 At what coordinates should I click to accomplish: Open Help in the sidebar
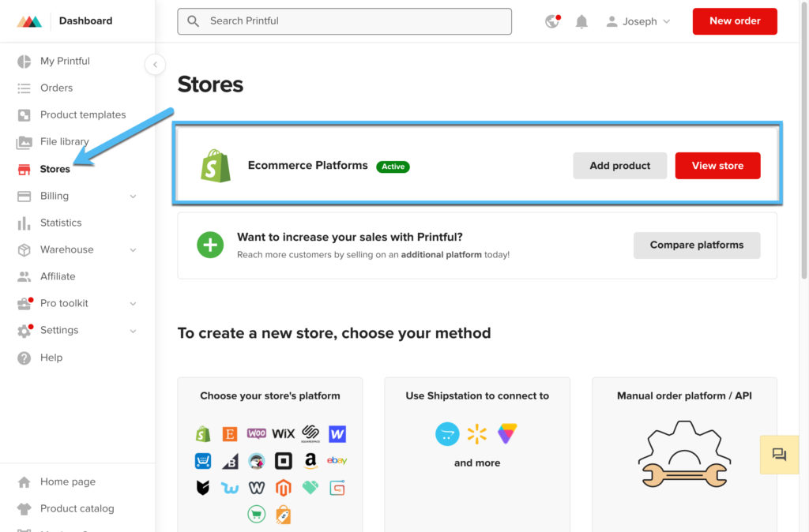coord(51,358)
